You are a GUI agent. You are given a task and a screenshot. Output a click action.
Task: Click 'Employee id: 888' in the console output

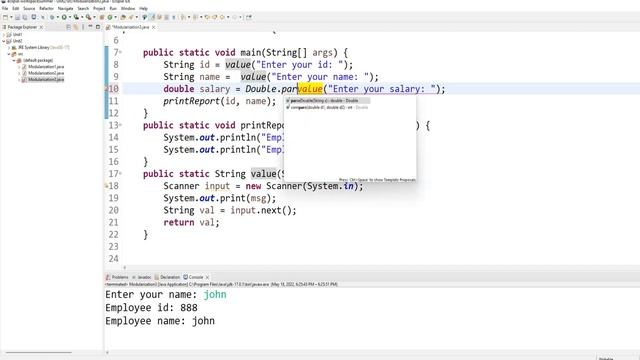[x=151, y=308]
